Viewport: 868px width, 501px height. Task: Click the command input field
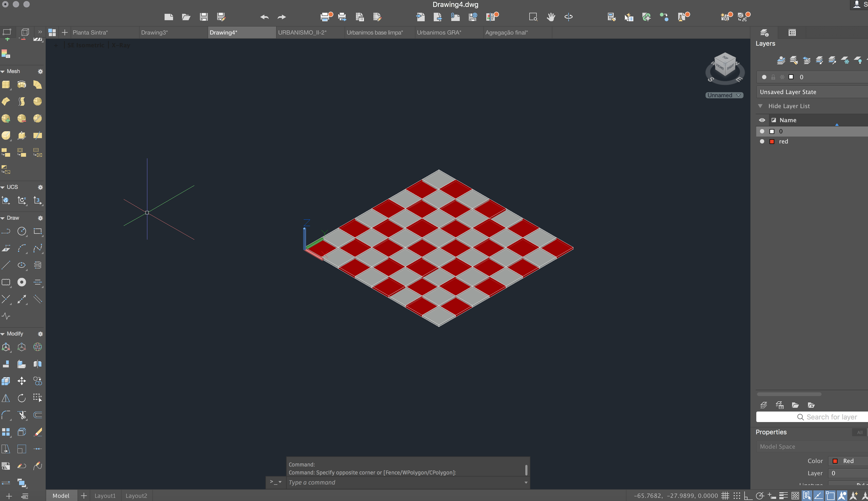click(x=407, y=482)
